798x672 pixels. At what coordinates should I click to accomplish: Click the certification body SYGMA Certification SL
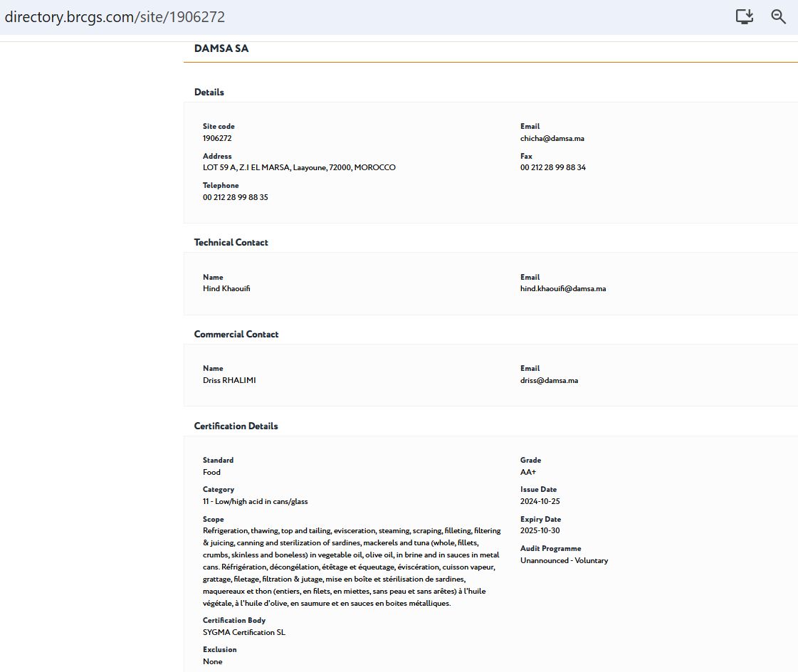click(244, 632)
